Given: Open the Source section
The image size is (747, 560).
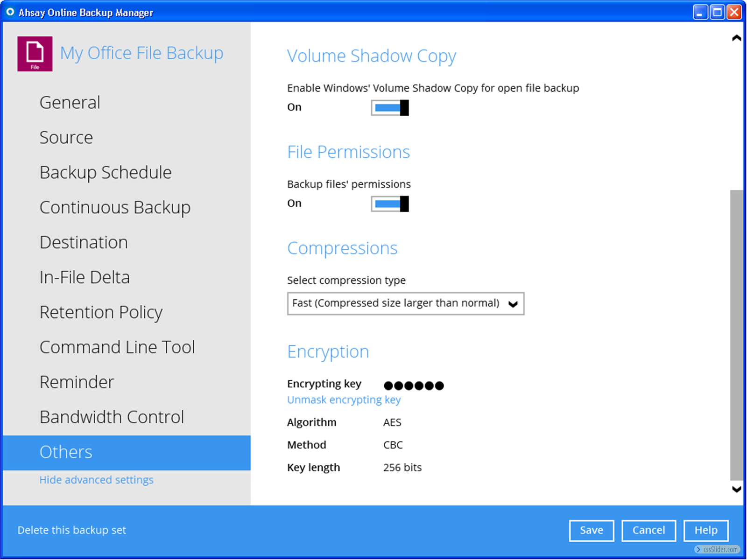Looking at the screenshot, I should [66, 138].
